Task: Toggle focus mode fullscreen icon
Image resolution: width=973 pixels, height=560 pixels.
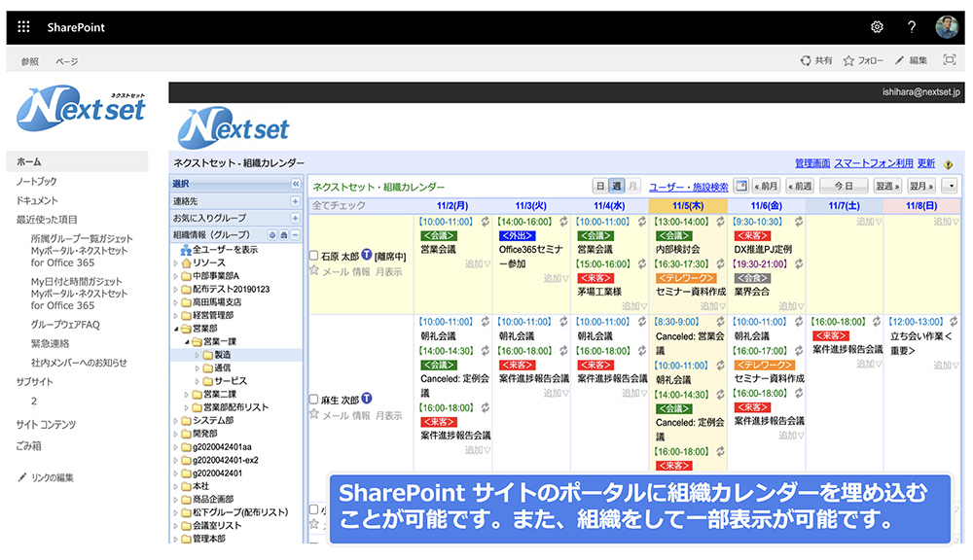Action: (x=949, y=59)
